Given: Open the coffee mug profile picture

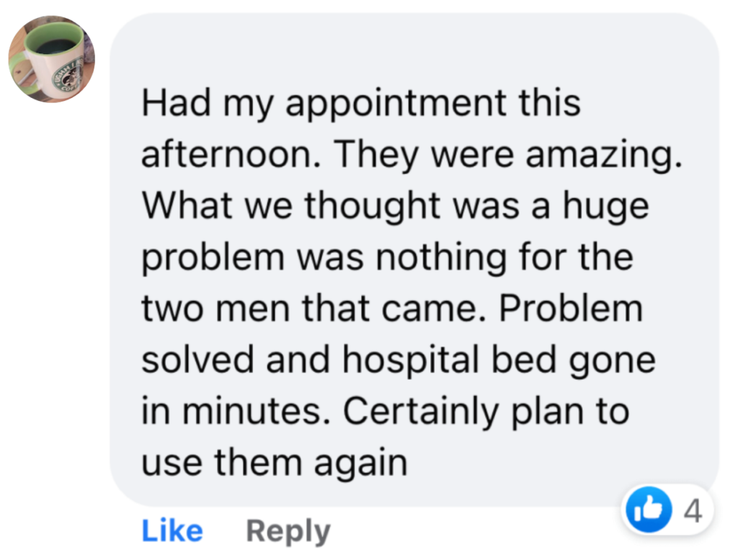Looking at the screenshot, I should pyautogui.click(x=50, y=58).
